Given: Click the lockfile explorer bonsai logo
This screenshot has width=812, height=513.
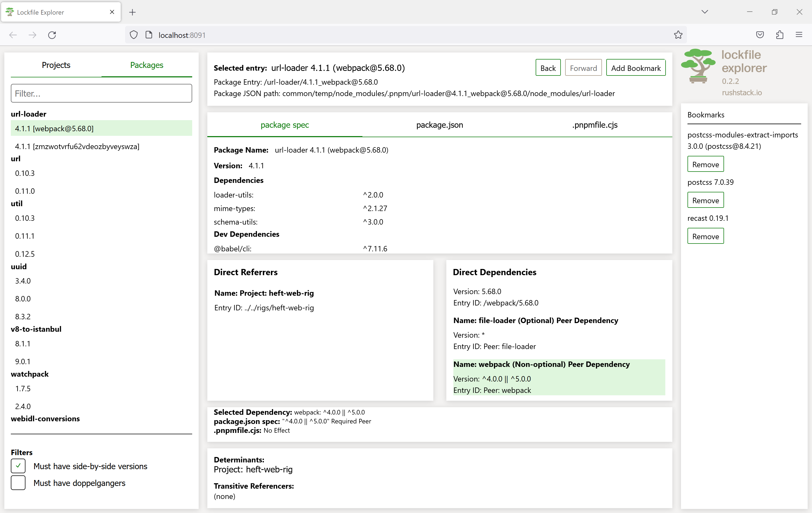Looking at the screenshot, I should pos(698,66).
